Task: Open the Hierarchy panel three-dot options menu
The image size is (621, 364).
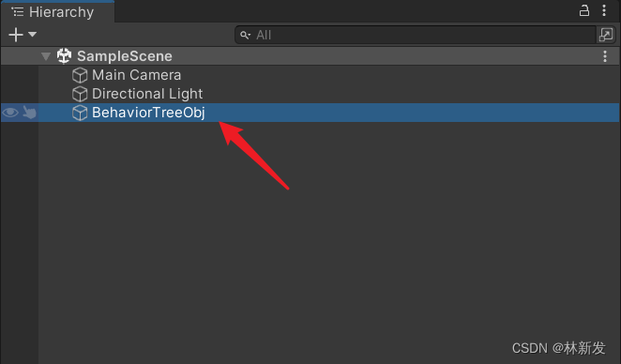Action: click(x=604, y=10)
